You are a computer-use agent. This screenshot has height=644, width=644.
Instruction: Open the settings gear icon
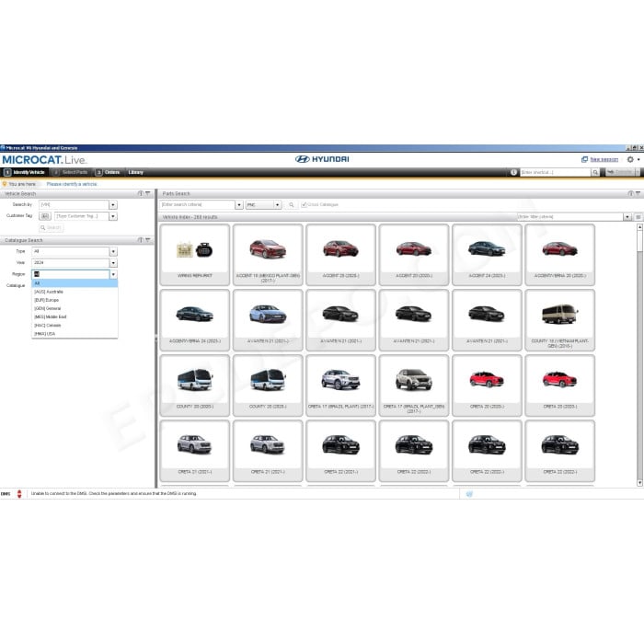tap(630, 159)
